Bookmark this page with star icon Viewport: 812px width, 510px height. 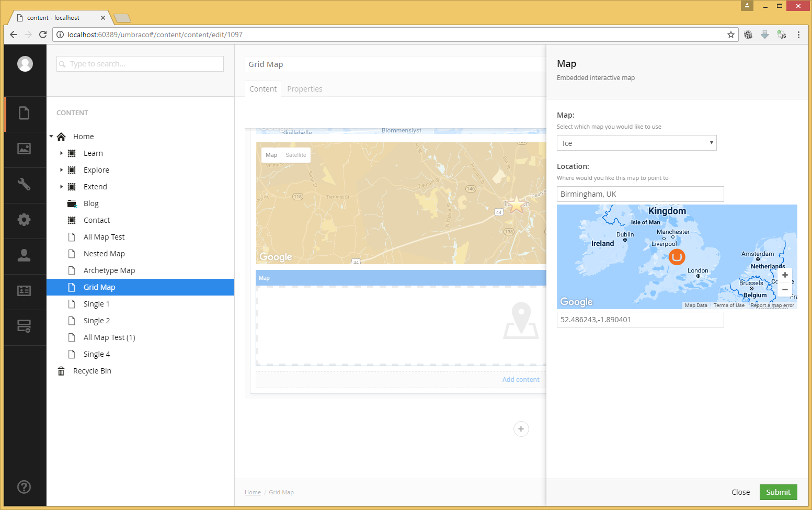pyautogui.click(x=731, y=35)
